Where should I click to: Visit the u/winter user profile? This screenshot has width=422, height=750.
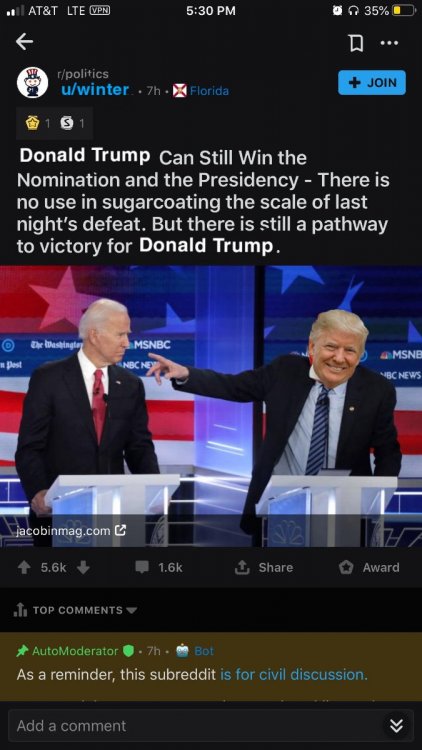[95, 90]
